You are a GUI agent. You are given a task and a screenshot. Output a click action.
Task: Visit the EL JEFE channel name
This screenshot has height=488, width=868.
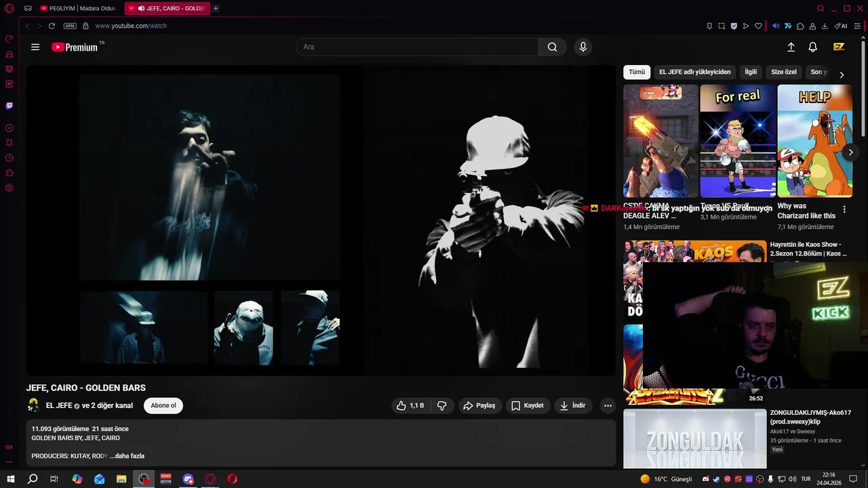tap(59, 405)
